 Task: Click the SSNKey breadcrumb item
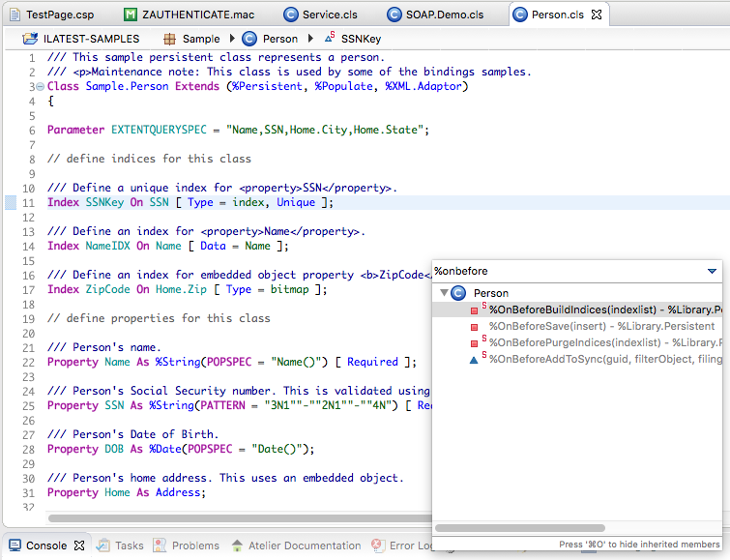[x=361, y=39]
